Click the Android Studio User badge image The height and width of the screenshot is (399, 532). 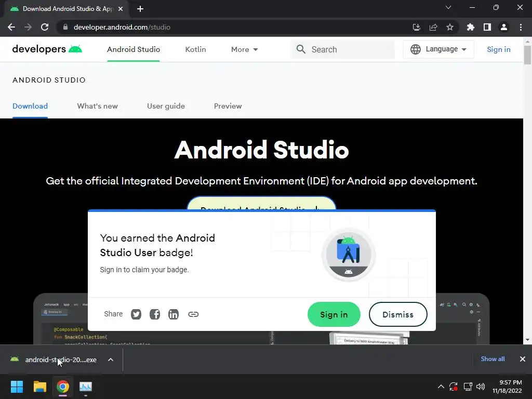click(x=349, y=255)
